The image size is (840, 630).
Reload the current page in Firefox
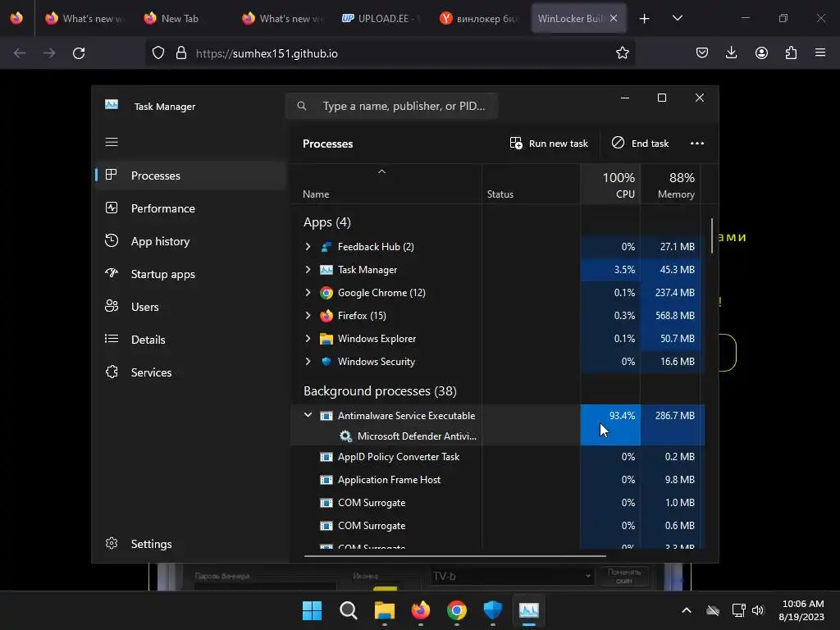click(x=79, y=53)
